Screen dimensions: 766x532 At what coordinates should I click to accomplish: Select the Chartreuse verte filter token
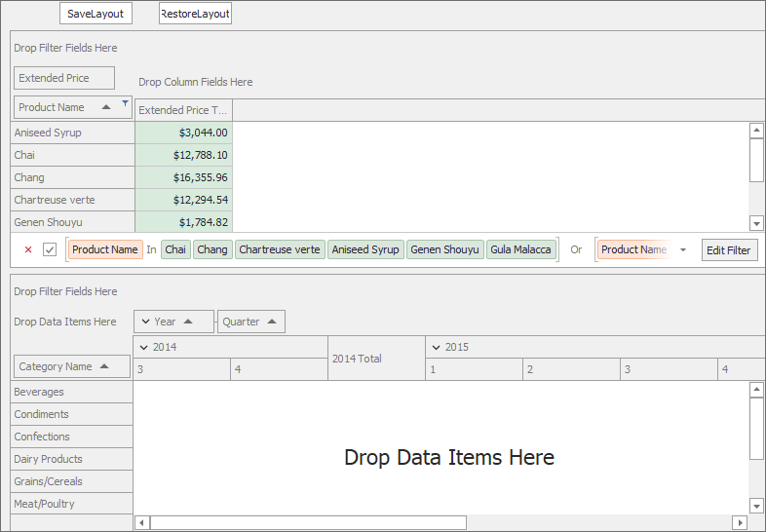click(280, 249)
